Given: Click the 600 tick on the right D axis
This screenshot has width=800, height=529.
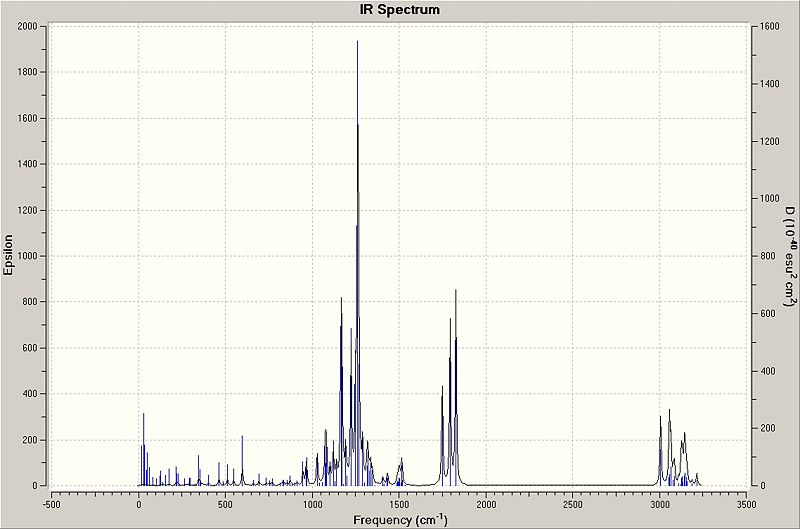Looking at the screenshot, I should click(767, 314).
